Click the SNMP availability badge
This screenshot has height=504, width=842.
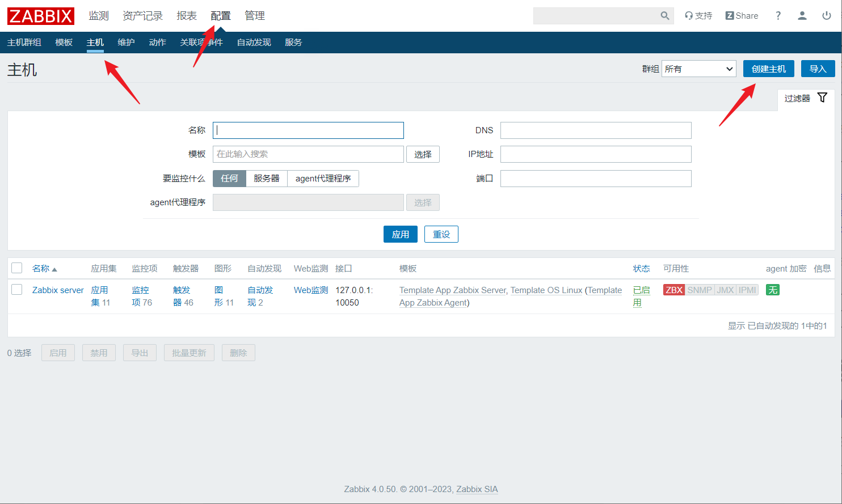tap(700, 290)
